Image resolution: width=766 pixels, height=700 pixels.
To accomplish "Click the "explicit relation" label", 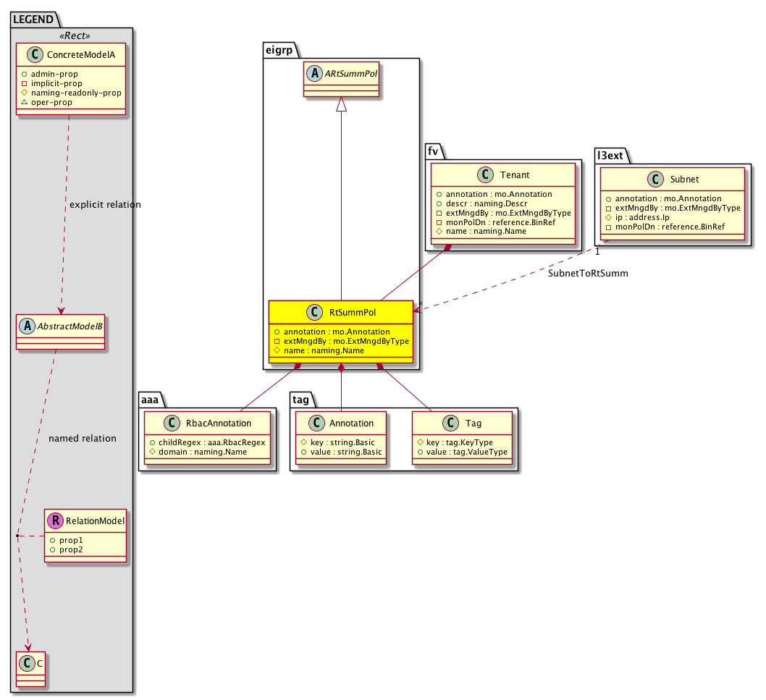I will 105,205.
